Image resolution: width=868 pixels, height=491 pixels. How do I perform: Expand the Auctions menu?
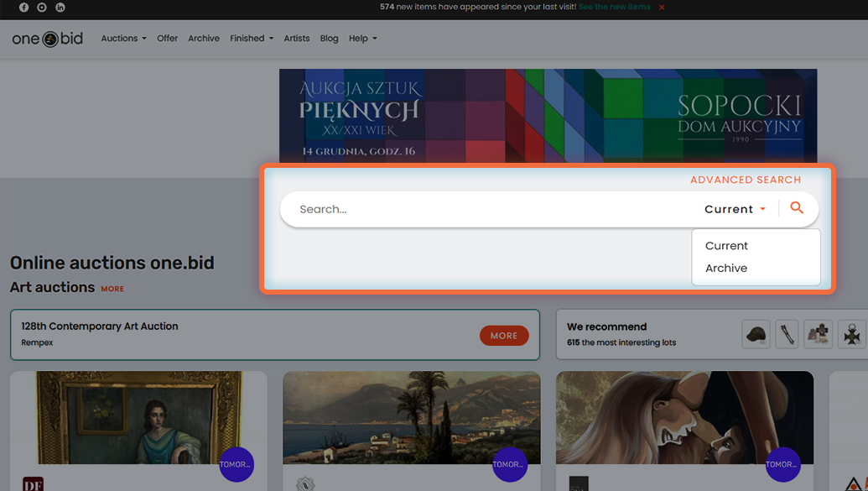(x=123, y=39)
